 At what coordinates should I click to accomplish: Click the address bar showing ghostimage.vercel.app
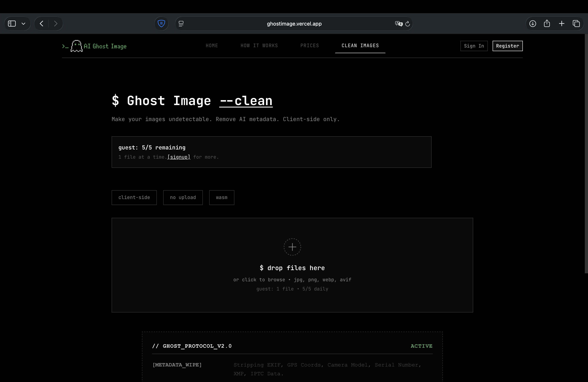click(x=294, y=23)
